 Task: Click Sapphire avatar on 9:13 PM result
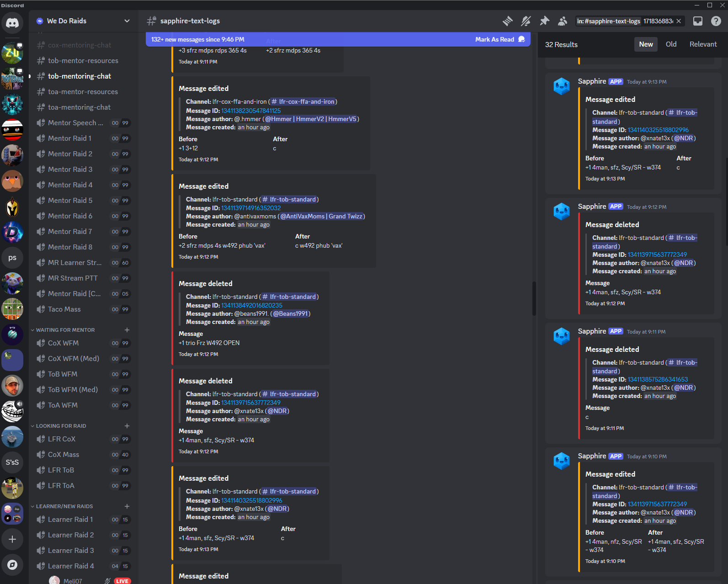click(x=562, y=86)
